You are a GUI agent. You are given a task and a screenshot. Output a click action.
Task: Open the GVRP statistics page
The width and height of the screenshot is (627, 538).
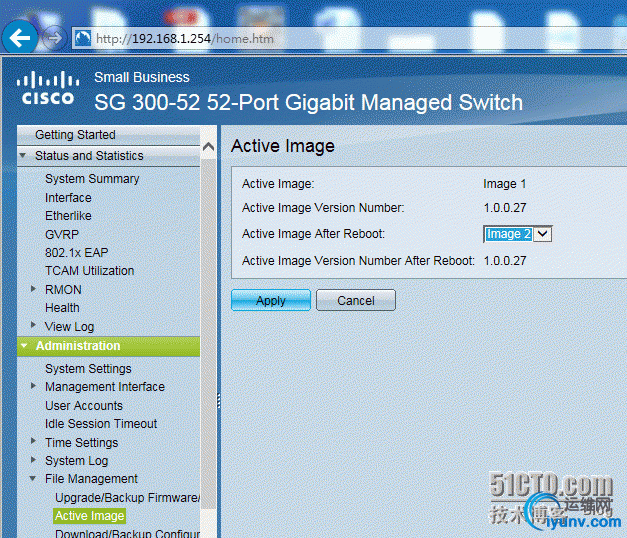(62, 234)
